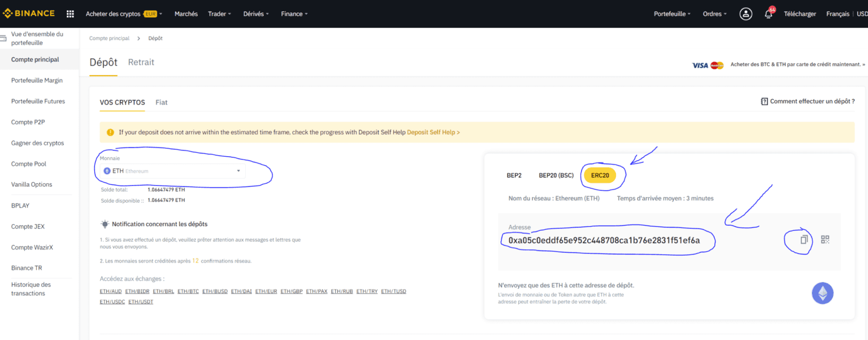
Task: Open the ETH/GBP trading pair
Action: click(x=292, y=291)
